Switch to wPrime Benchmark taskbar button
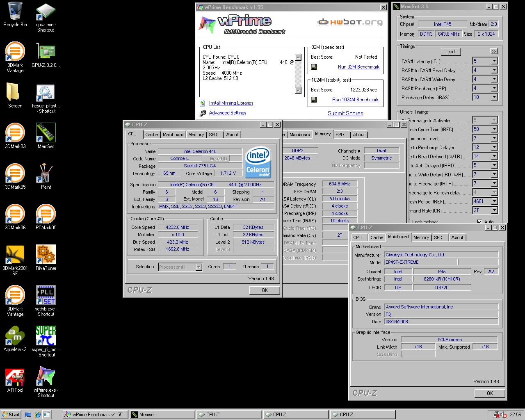The width and height of the screenshot is (525, 420). (x=96, y=415)
